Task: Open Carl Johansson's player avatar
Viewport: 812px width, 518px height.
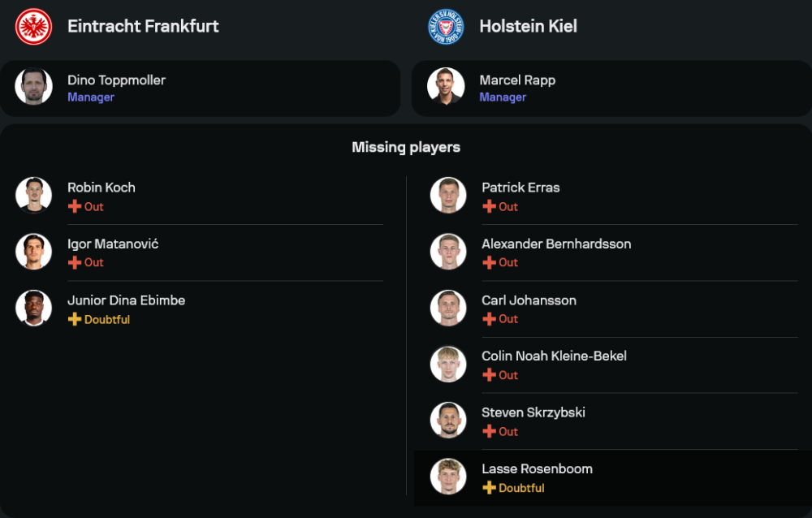Action: click(448, 308)
